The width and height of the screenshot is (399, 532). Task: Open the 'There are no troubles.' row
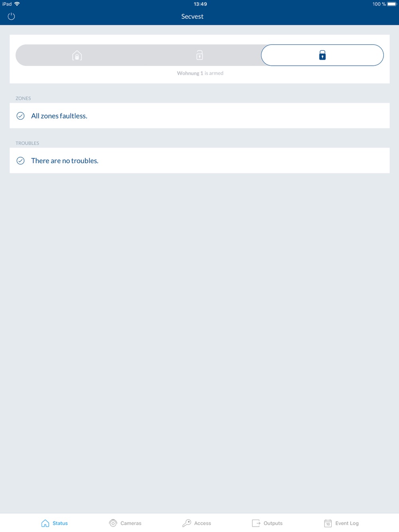(x=199, y=161)
